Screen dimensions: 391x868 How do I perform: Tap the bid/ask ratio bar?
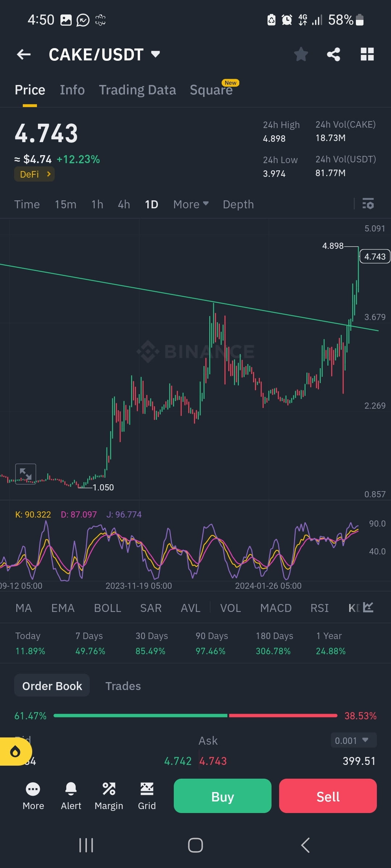click(195, 716)
